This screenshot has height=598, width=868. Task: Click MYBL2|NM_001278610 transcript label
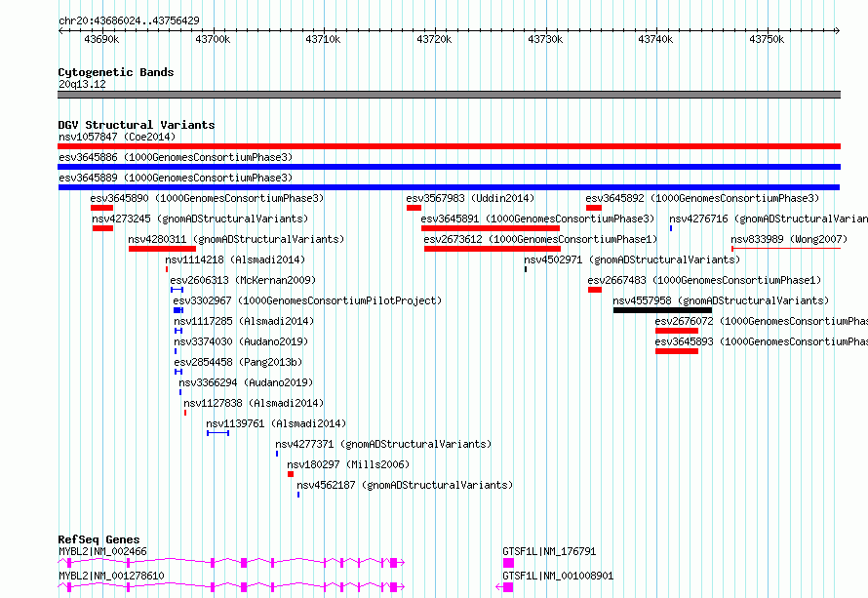[112, 576]
